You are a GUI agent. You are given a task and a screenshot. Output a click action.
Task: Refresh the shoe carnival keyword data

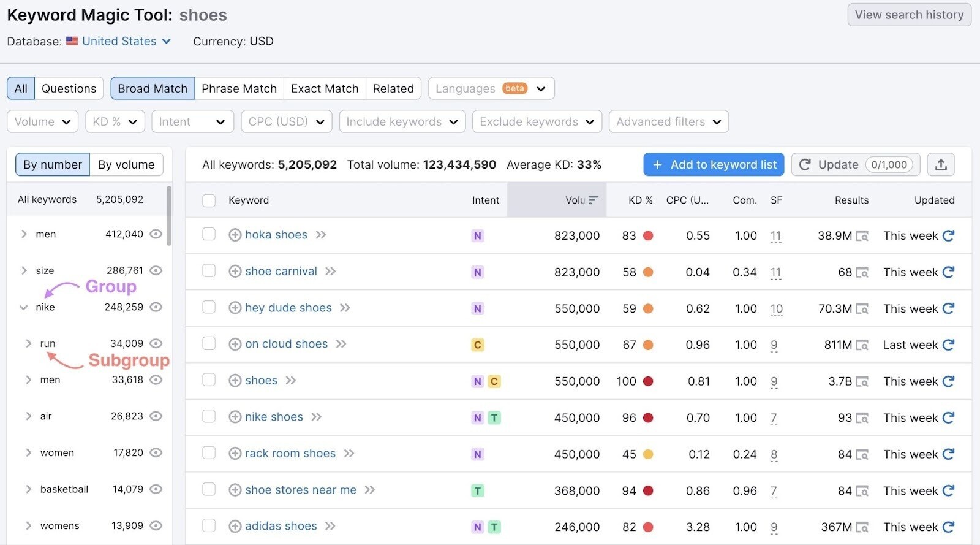tap(948, 272)
